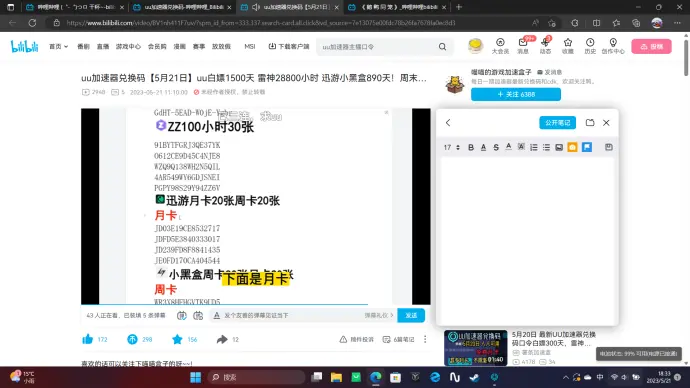Favorite the video with star icon
The image size is (690, 388).
tap(177, 339)
